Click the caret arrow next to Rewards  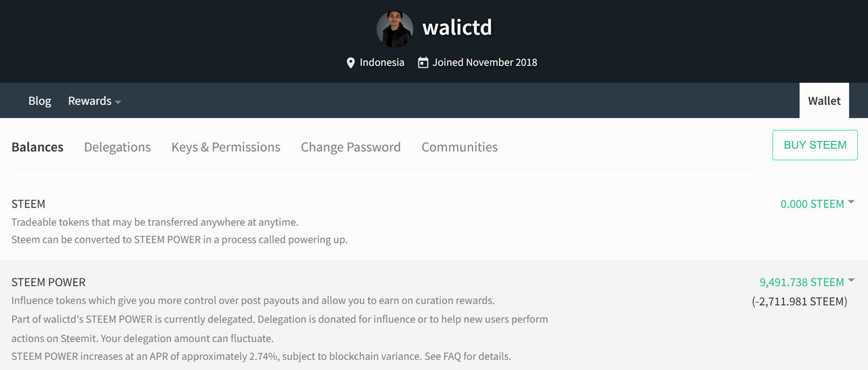coord(118,102)
